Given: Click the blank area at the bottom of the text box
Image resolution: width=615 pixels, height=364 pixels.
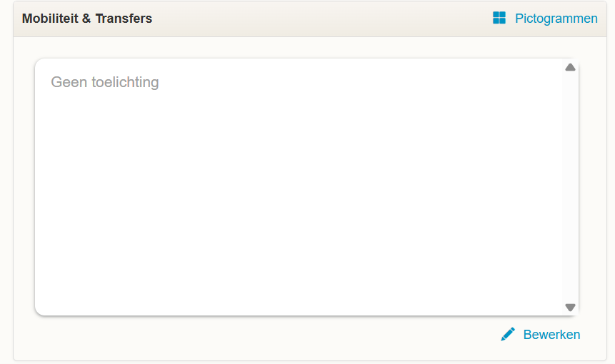Looking at the screenshot, I should (298, 290).
